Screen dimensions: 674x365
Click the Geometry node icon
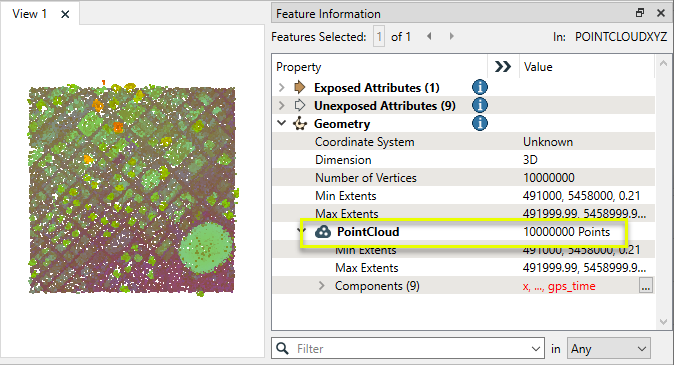(x=300, y=124)
